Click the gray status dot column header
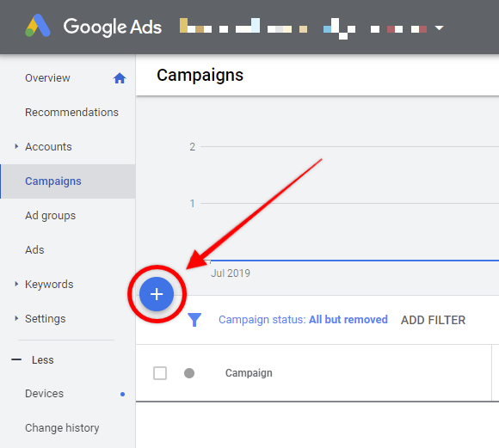The height and width of the screenshot is (448, 499). (x=189, y=373)
